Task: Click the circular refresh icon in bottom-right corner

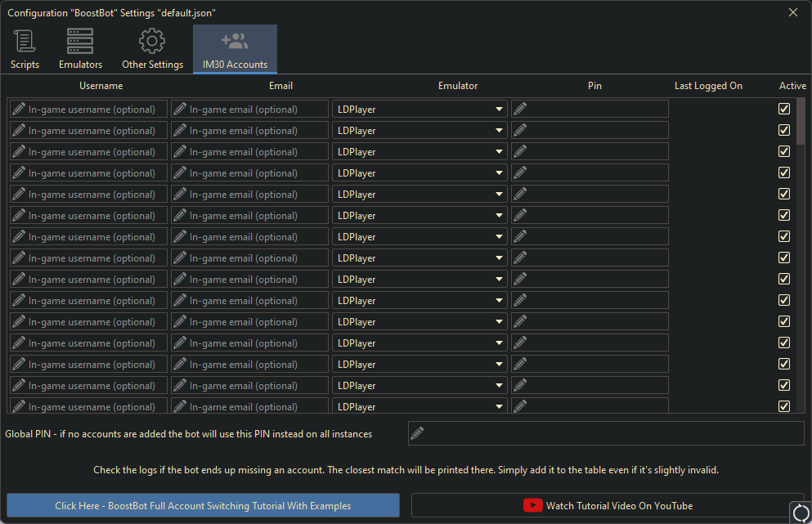Action: [801, 513]
